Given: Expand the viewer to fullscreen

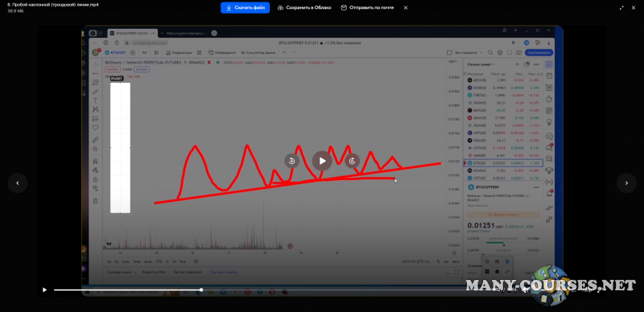Looking at the screenshot, I should tap(621, 8).
